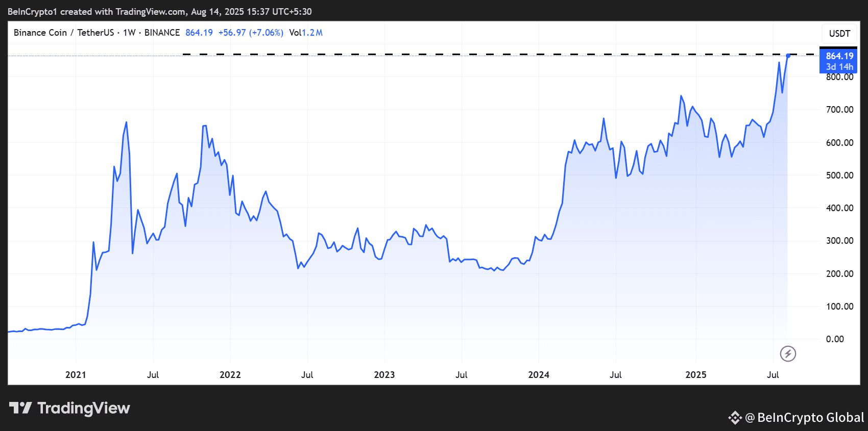Click the 200.00 price axis label
Screen dimensions: 868x431
pos(839,274)
